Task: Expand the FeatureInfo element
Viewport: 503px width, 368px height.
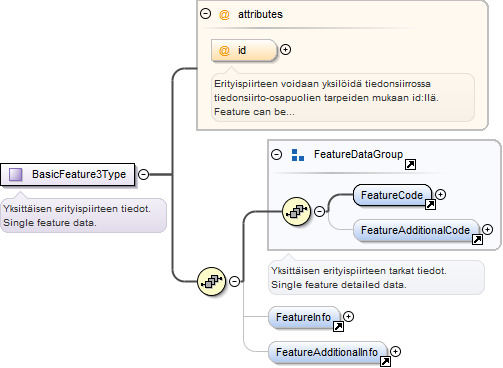Action: pyautogui.click(x=349, y=317)
